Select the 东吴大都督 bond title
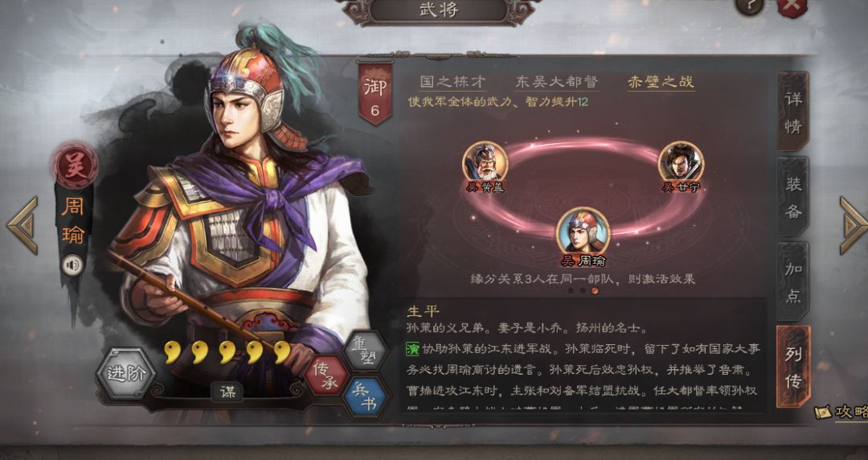The height and width of the screenshot is (460, 868). (x=557, y=82)
